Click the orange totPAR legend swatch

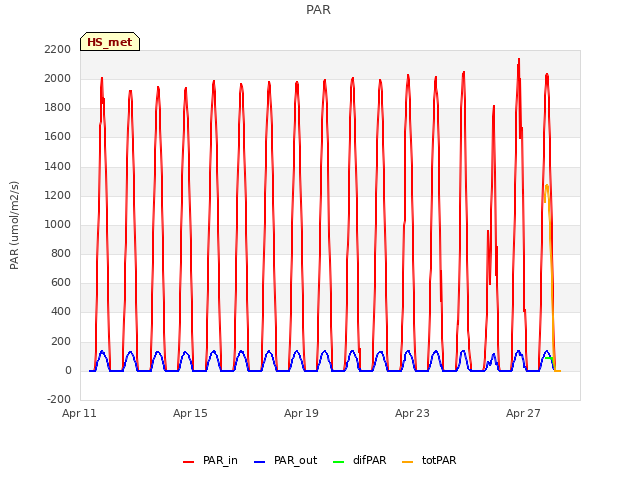click(x=408, y=462)
